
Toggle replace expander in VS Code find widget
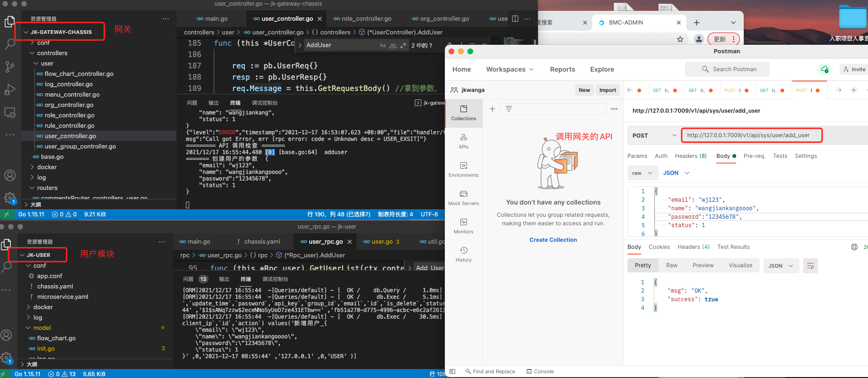[x=300, y=45]
